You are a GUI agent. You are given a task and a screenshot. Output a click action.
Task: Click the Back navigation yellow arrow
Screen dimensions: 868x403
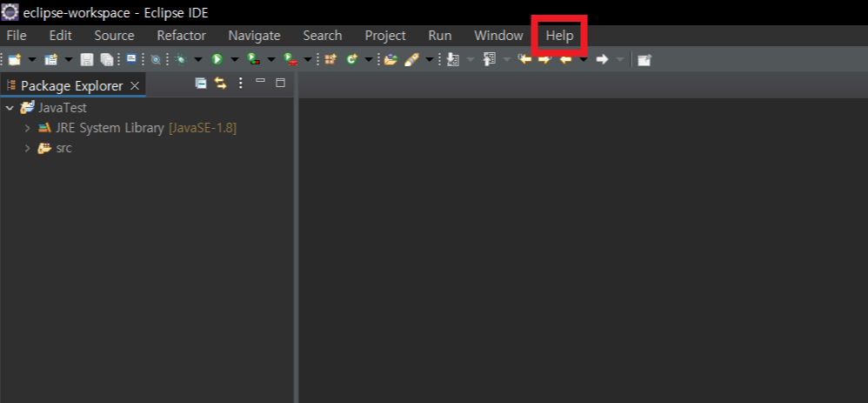pyautogui.click(x=565, y=59)
